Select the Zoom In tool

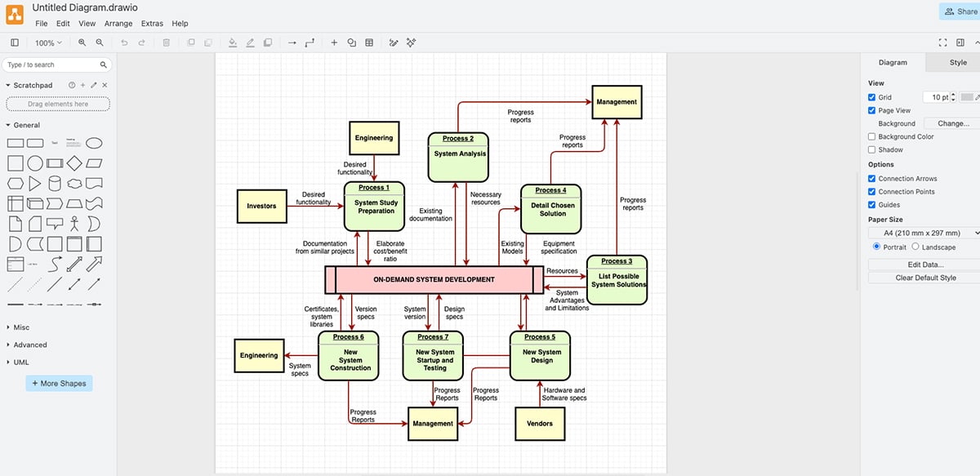pyautogui.click(x=82, y=42)
